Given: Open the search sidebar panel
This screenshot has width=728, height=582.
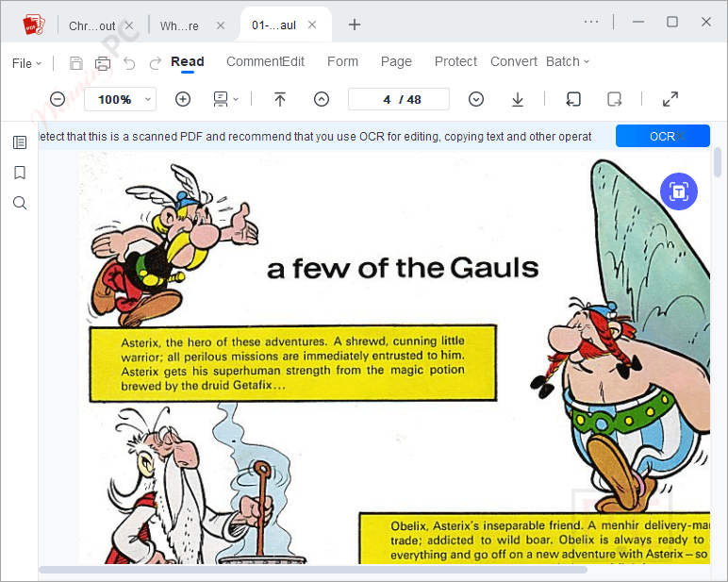Looking at the screenshot, I should 20,203.
